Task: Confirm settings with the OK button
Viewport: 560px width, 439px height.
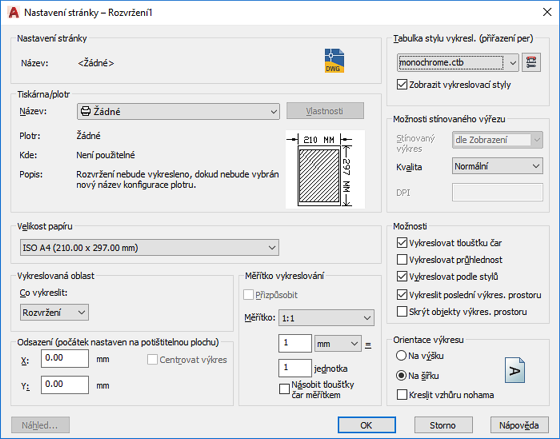Action: (x=366, y=425)
